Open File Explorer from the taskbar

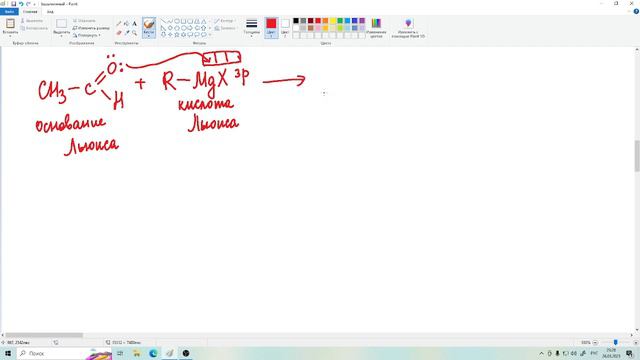137,353
